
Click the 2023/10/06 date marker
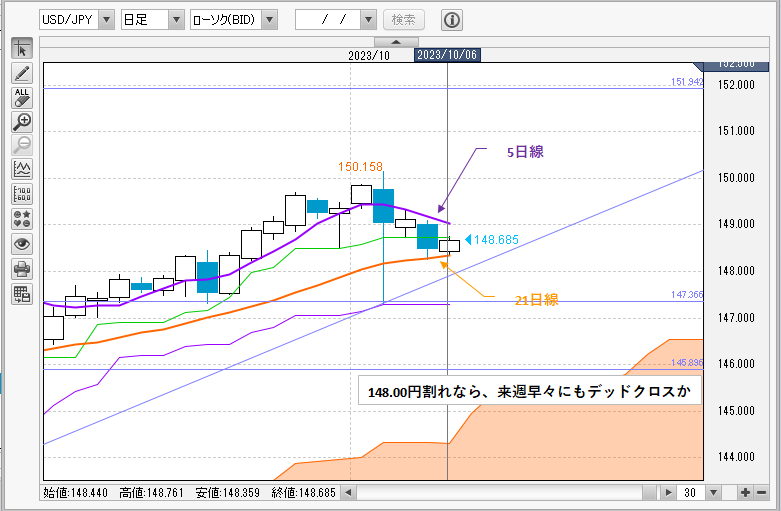447,55
